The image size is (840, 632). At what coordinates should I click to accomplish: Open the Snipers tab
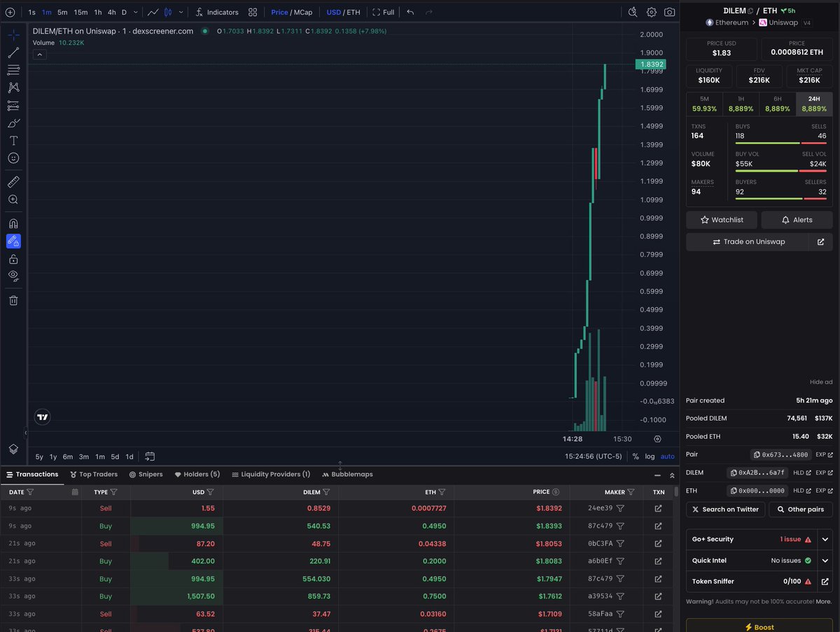(146, 474)
